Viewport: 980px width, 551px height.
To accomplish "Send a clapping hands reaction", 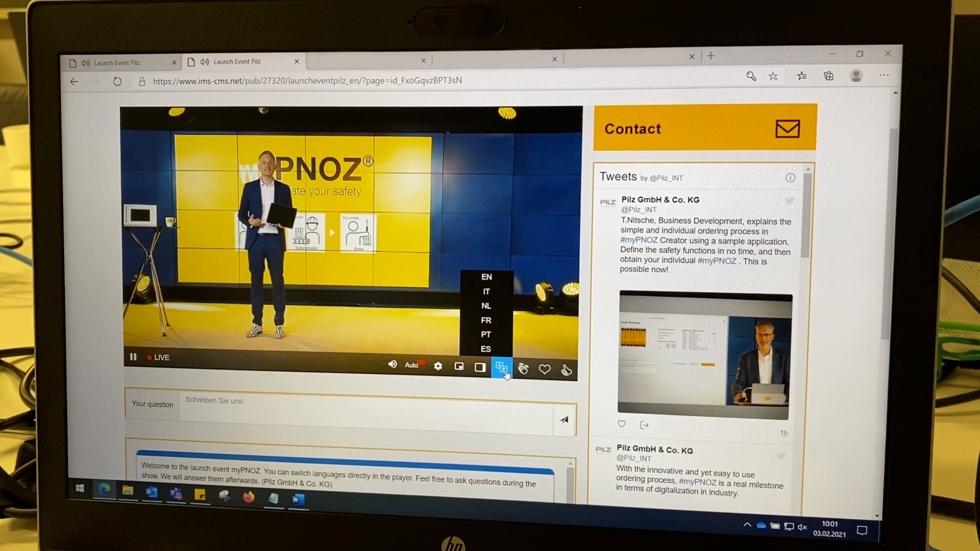I will point(523,368).
